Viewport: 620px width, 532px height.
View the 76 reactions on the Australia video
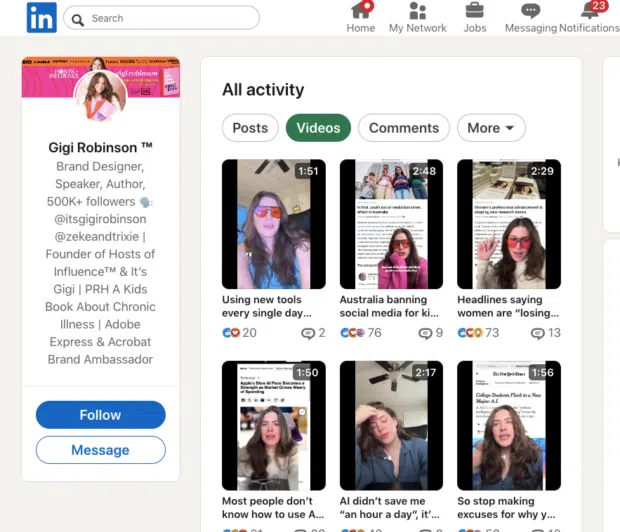click(x=361, y=333)
